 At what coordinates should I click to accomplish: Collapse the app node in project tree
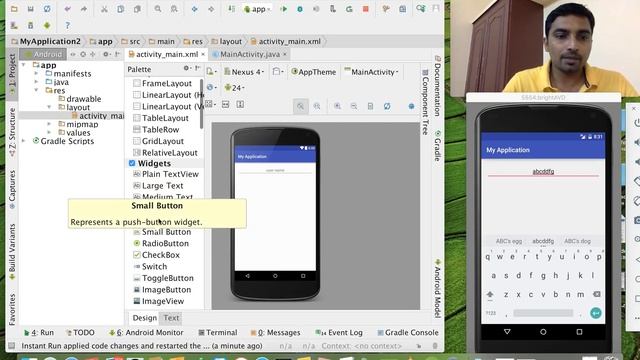(24, 65)
